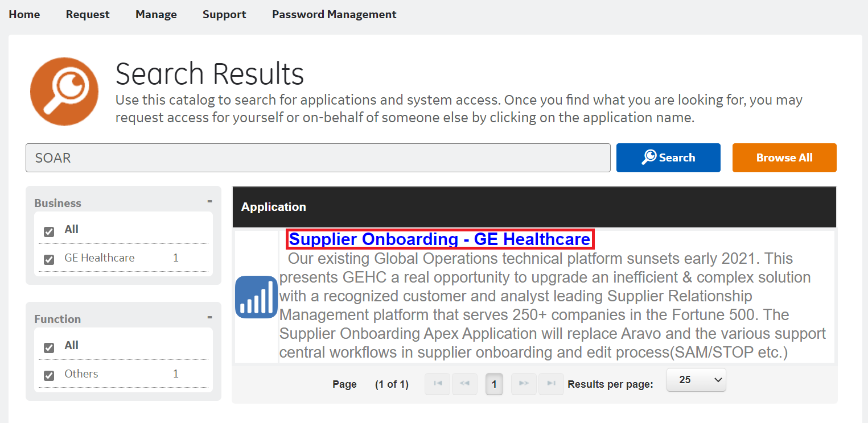
Task: Uncheck the All checkbox under Function
Action: [49, 347]
